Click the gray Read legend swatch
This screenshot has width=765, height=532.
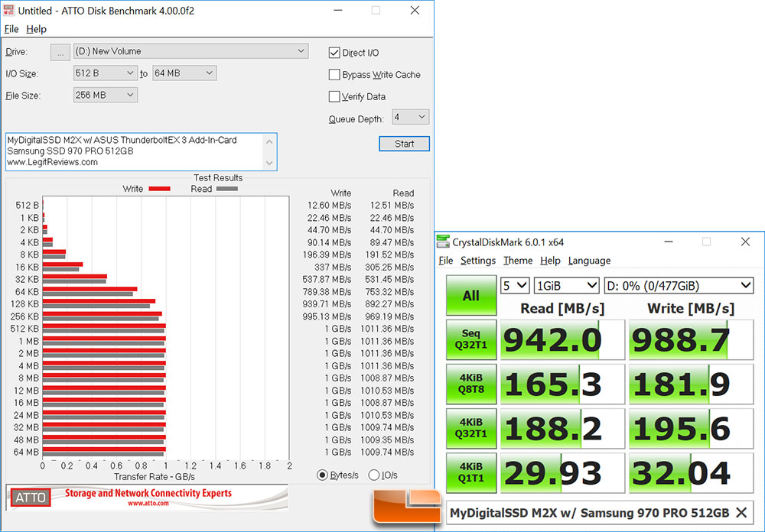tap(226, 189)
